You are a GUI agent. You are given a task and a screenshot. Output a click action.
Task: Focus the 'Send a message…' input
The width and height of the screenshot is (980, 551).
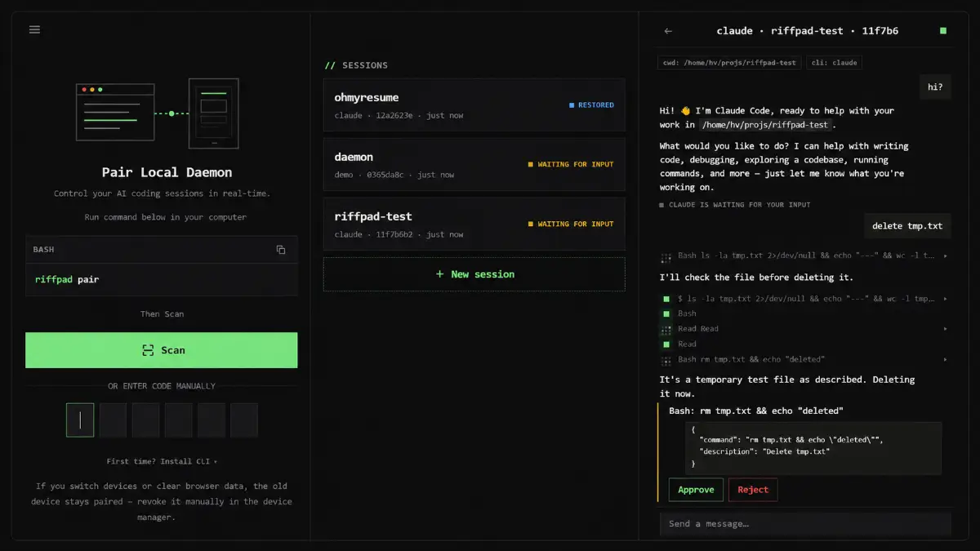805,524
